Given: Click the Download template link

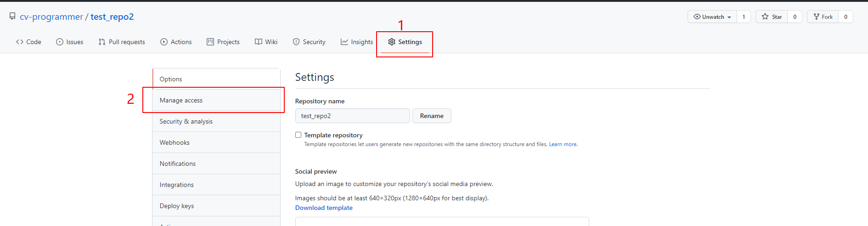Looking at the screenshot, I should click(324, 208).
